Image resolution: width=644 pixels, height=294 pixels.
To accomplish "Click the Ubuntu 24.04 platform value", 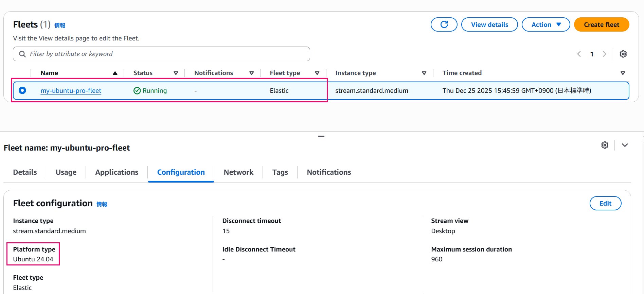I will click(33, 259).
